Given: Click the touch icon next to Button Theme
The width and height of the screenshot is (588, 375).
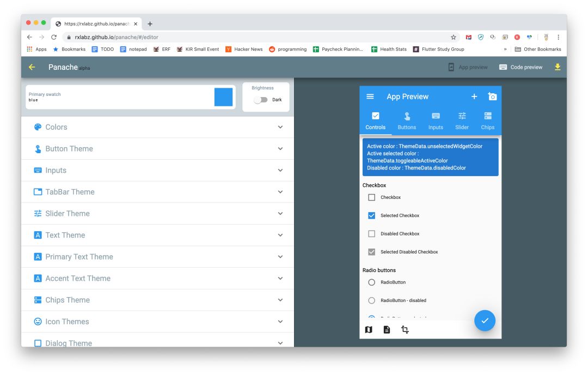Looking at the screenshot, I should pos(38,149).
